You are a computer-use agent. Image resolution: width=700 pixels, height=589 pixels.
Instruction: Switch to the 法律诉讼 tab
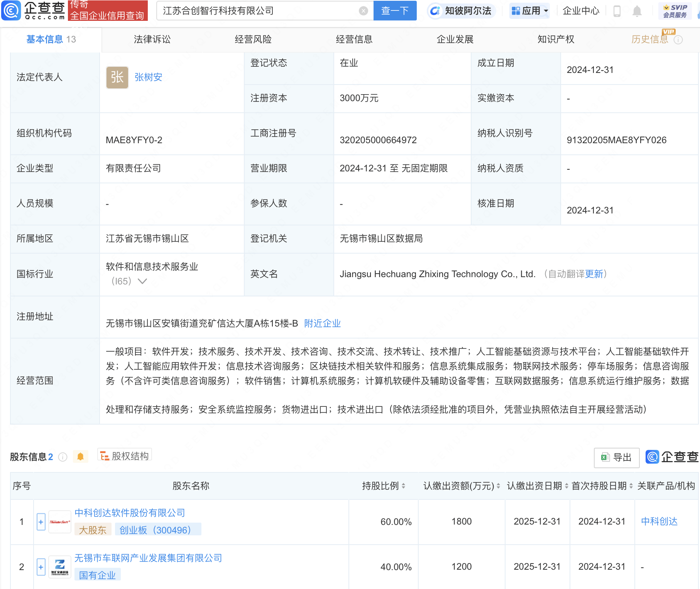(x=152, y=39)
